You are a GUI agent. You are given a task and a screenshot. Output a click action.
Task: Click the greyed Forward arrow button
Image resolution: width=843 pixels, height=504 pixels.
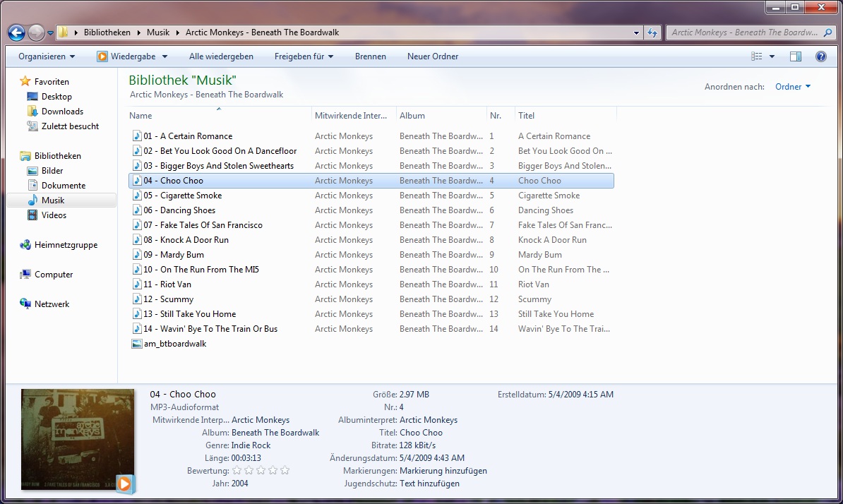36,32
